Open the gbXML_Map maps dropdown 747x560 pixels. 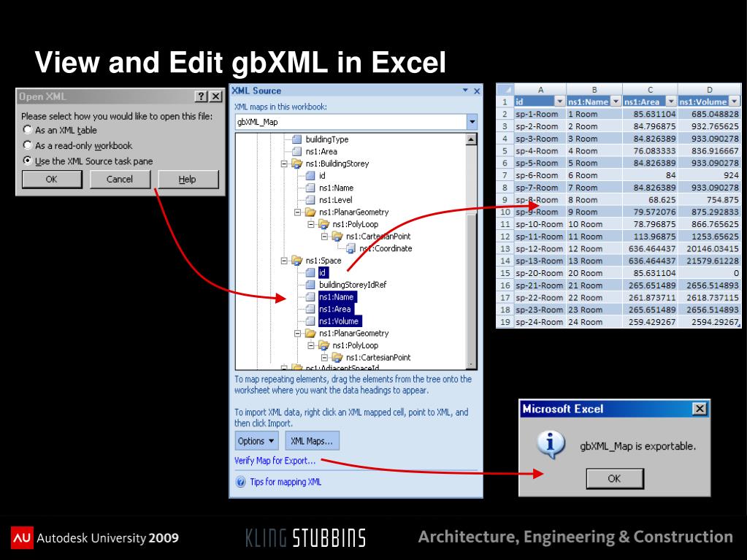click(472, 122)
